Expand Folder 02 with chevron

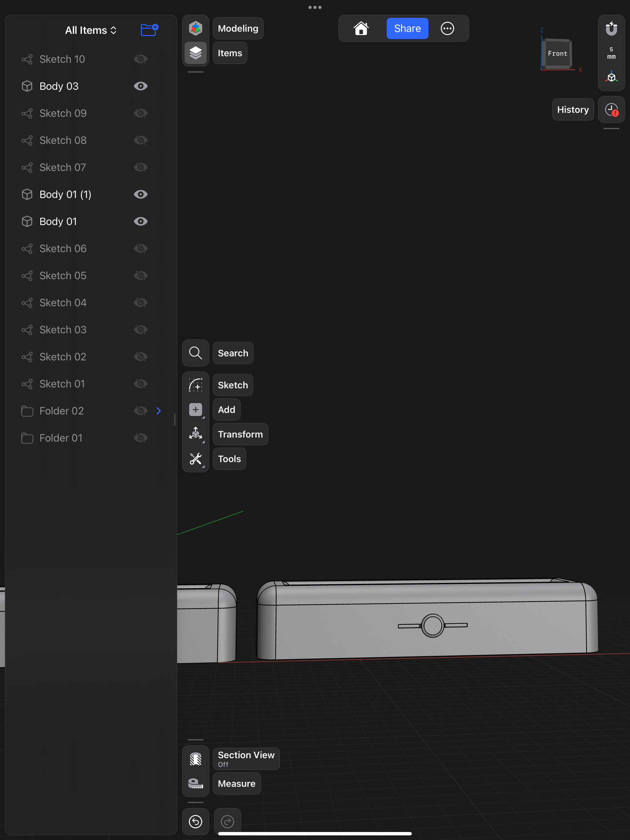point(159,411)
